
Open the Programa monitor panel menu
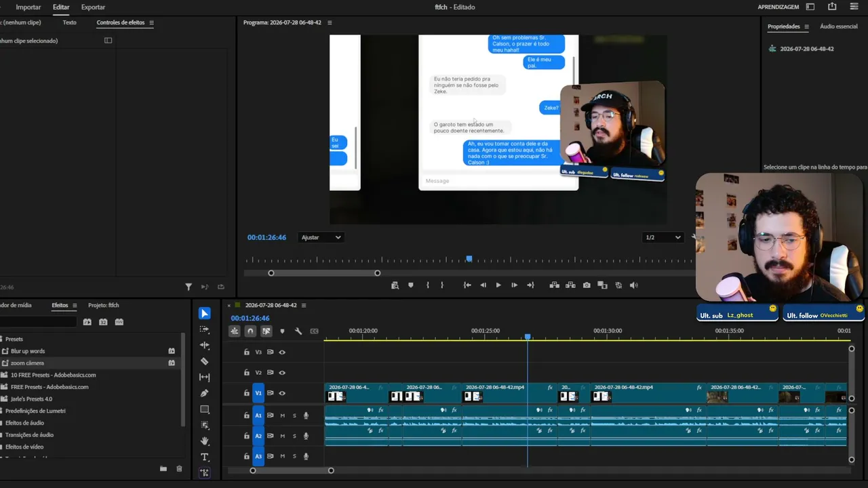click(330, 22)
